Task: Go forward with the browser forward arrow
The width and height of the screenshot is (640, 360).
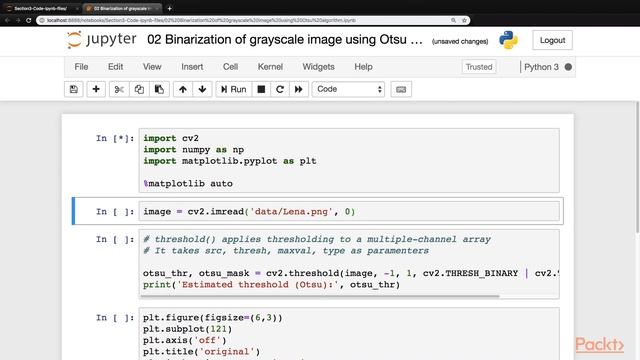Action: click(x=18, y=20)
